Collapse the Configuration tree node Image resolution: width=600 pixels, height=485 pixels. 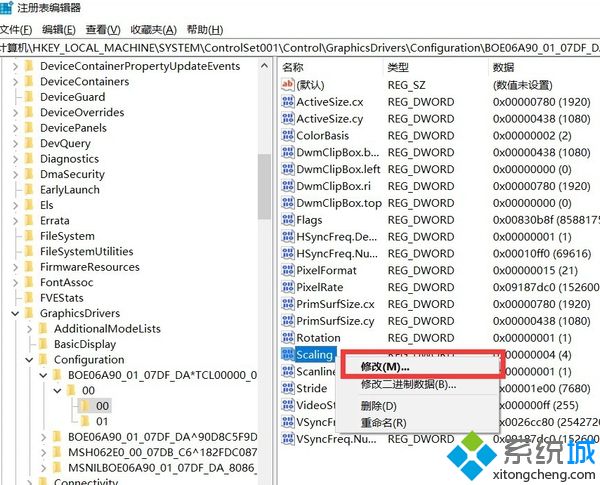29,360
